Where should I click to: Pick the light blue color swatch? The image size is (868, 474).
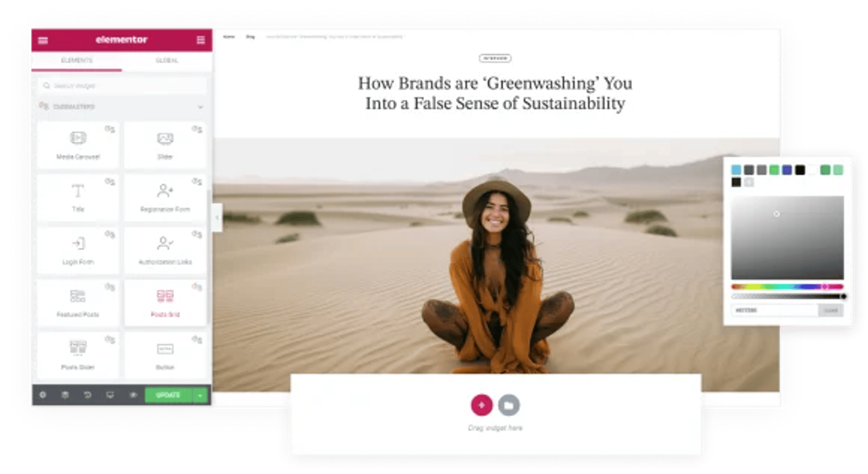coord(736,170)
